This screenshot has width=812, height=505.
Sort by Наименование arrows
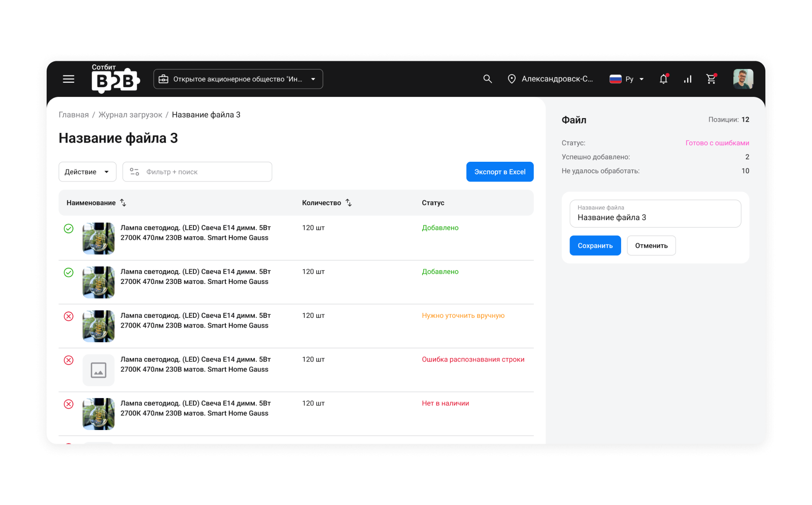(x=123, y=203)
